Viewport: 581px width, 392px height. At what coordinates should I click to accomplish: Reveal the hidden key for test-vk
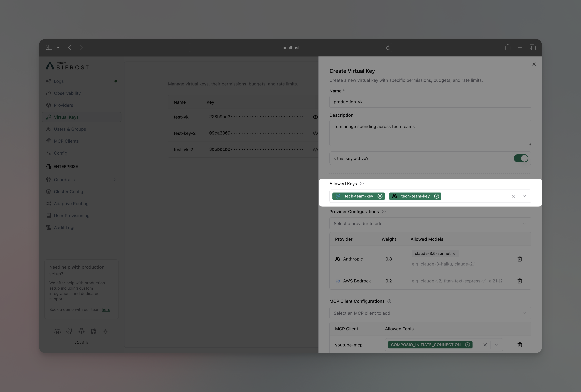click(315, 117)
